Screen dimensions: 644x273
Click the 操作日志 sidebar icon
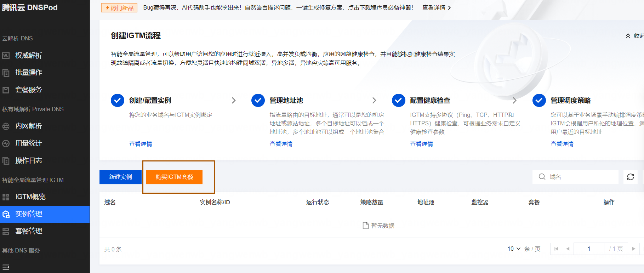[6, 161]
